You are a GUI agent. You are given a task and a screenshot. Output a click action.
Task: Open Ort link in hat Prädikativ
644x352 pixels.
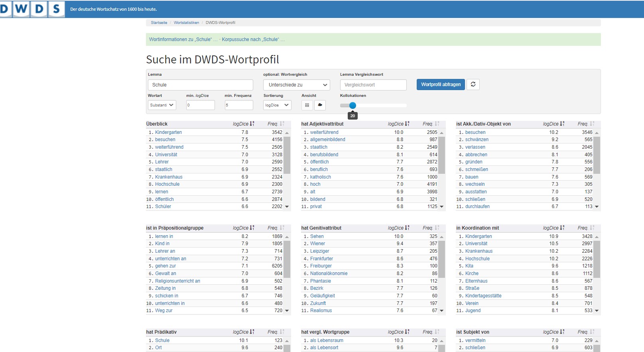point(158,348)
